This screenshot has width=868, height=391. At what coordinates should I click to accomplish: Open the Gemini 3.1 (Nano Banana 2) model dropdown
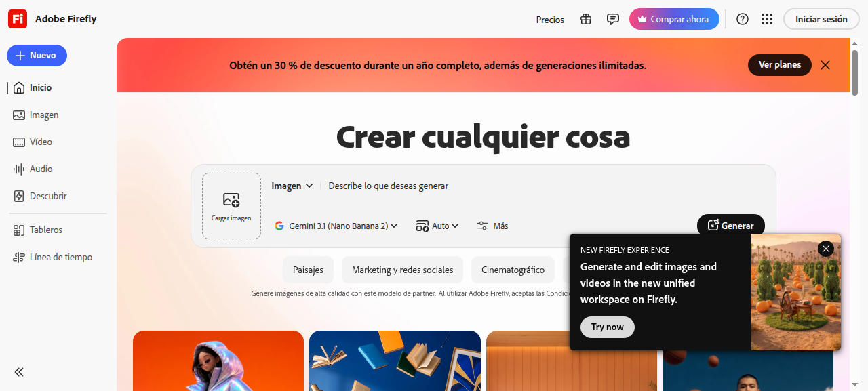(x=336, y=226)
